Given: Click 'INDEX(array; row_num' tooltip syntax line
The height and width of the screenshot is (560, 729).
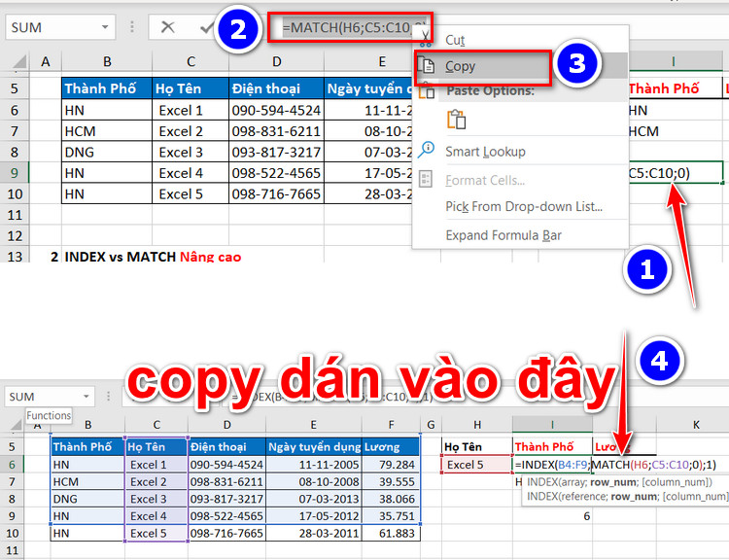Looking at the screenshot, I should tap(619, 482).
